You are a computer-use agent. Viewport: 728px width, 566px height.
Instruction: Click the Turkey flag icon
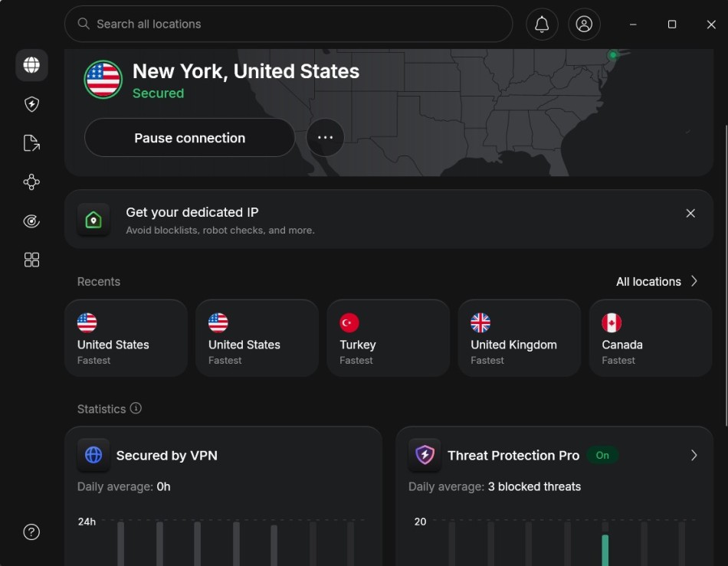pyautogui.click(x=349, y=323)
